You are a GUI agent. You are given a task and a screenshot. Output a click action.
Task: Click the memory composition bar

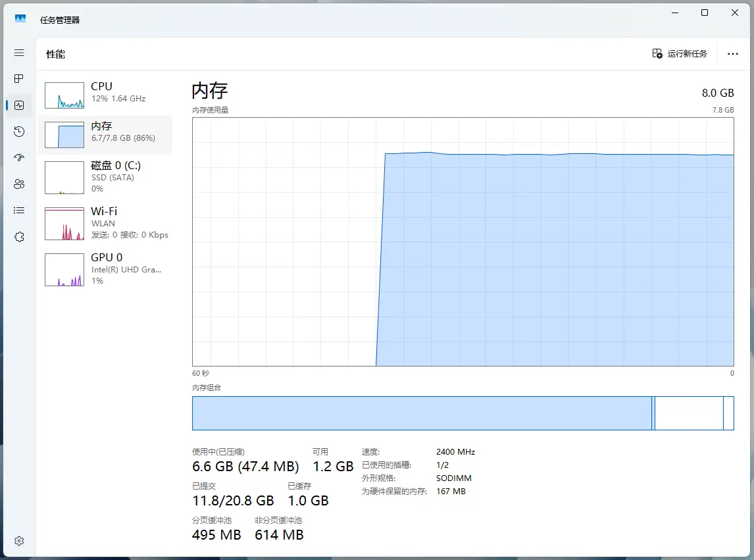[463, 413]
